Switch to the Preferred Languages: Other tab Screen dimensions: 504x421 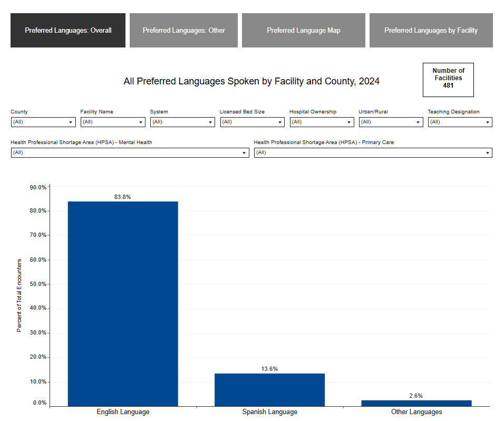[183, 30]
